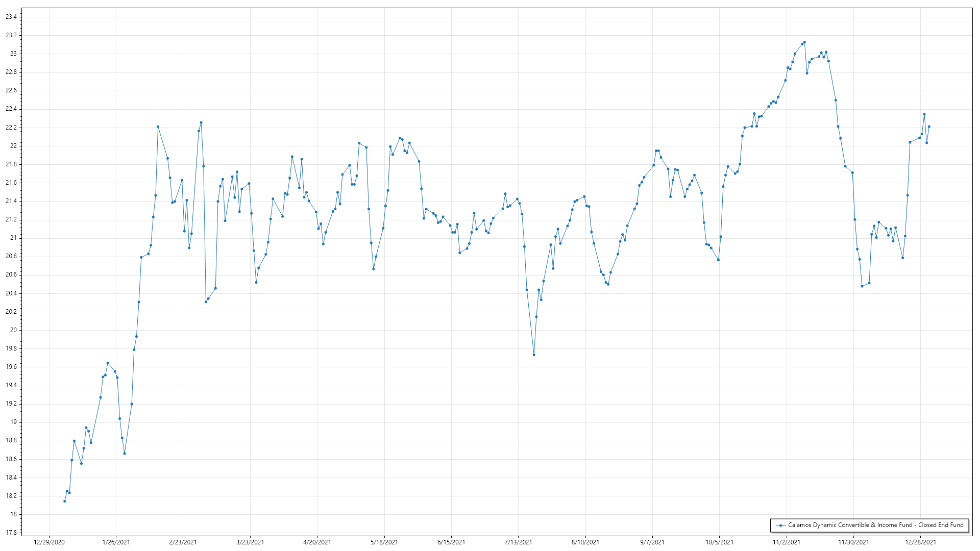
Task: Click the 6/15/2021 x-axis date label
Action: click(451, 542)
